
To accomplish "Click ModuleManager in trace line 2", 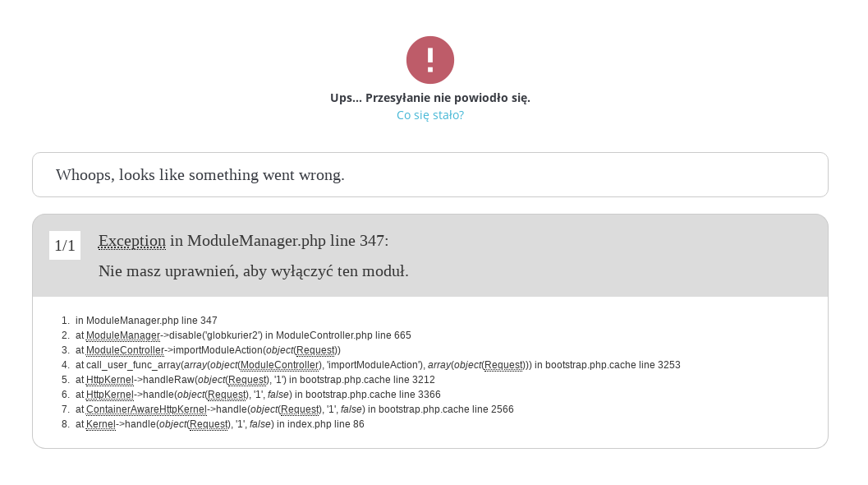I will point(123,335).
